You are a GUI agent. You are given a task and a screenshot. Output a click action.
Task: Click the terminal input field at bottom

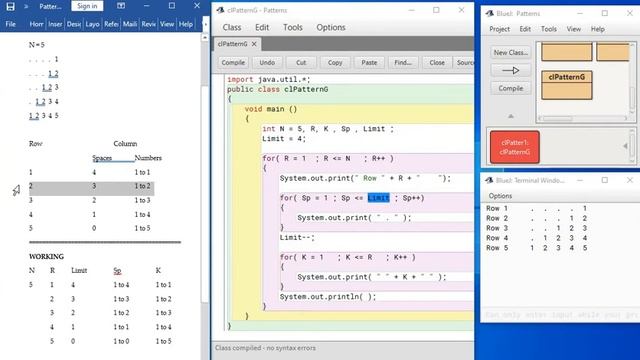(560, 315)
